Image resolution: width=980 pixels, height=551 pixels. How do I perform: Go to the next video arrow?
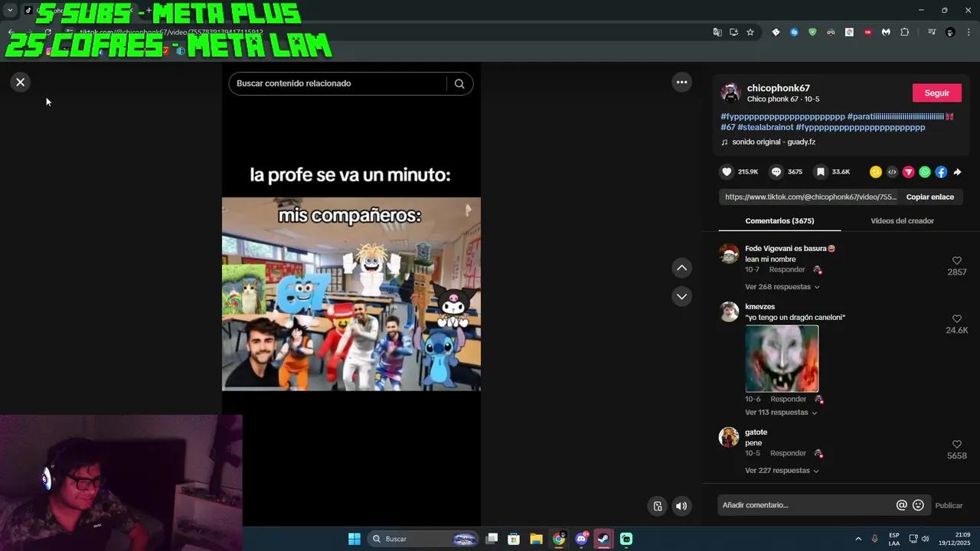coord(681,296)
